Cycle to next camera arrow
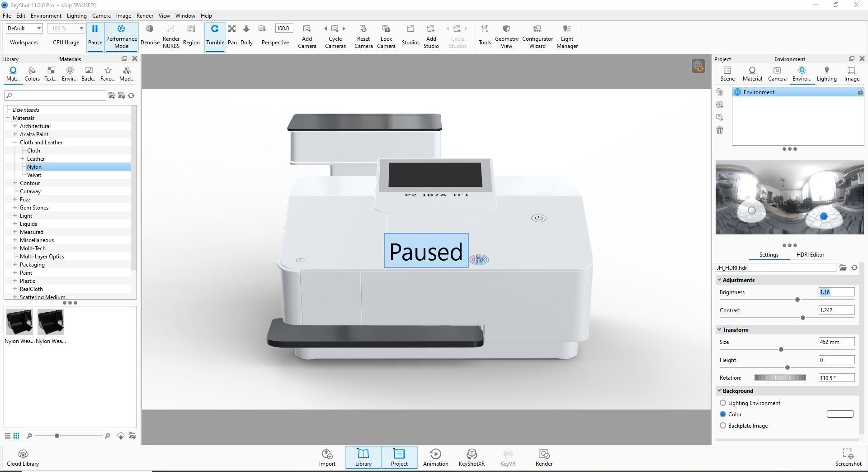 [344, 29]
